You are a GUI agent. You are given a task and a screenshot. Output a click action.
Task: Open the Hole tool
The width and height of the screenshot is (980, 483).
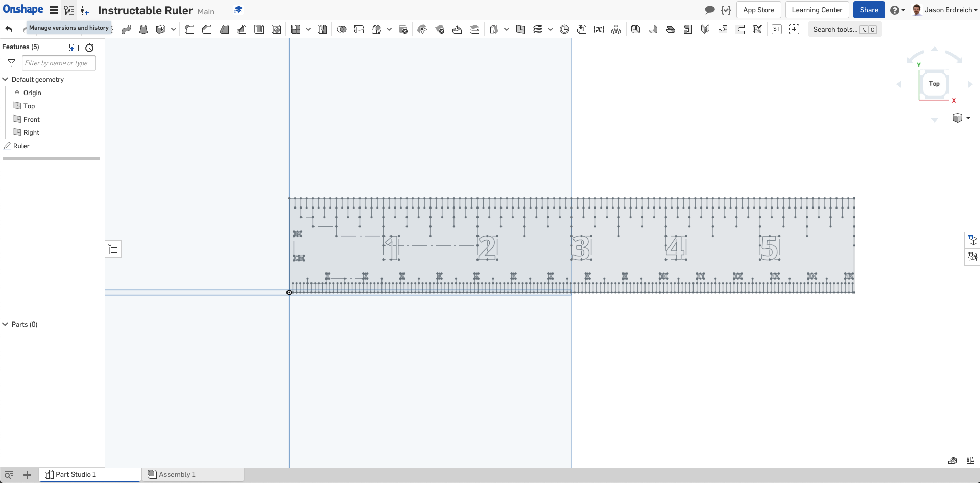(276, 29)
